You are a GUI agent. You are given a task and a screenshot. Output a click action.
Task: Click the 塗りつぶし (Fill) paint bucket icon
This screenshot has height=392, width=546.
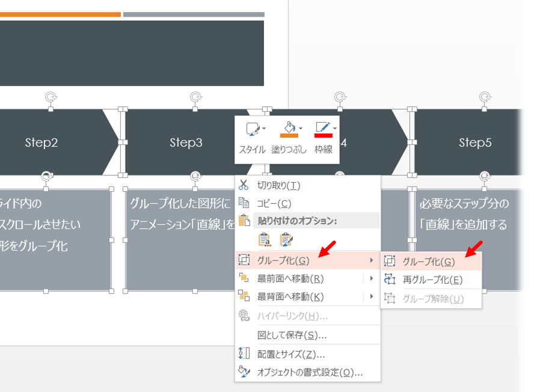coord(290,128)
